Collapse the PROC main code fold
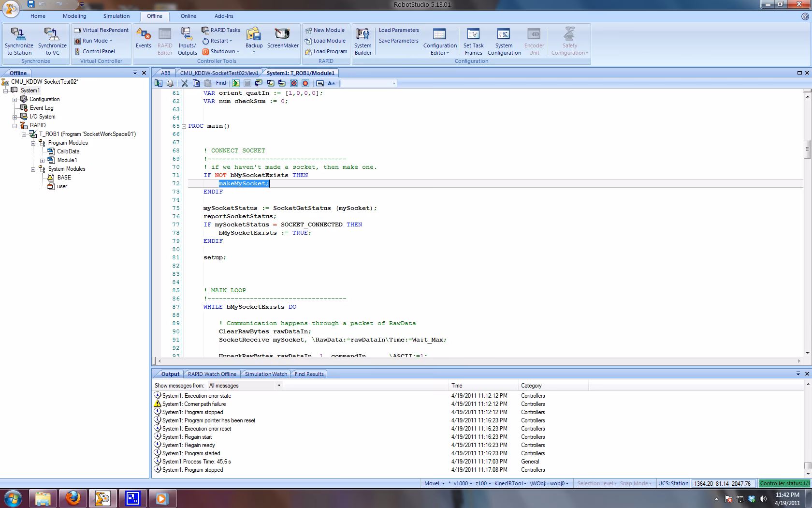812x508 pixels. (184, 126)
